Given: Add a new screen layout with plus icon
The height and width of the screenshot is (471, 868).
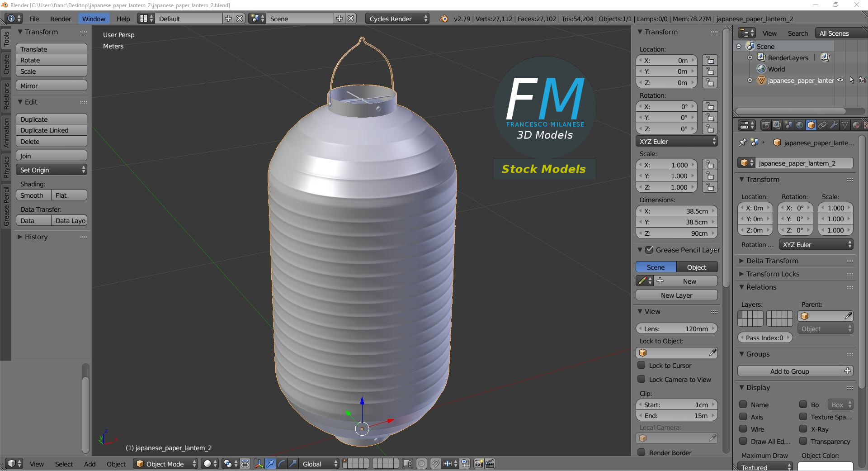Looking at the screenshot, I should [228, 19].
